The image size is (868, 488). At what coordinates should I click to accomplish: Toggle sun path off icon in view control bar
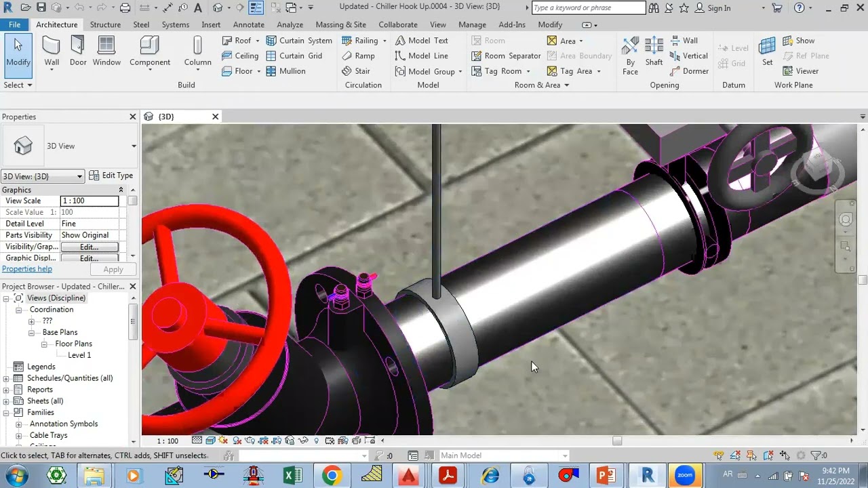coord(222,441)
